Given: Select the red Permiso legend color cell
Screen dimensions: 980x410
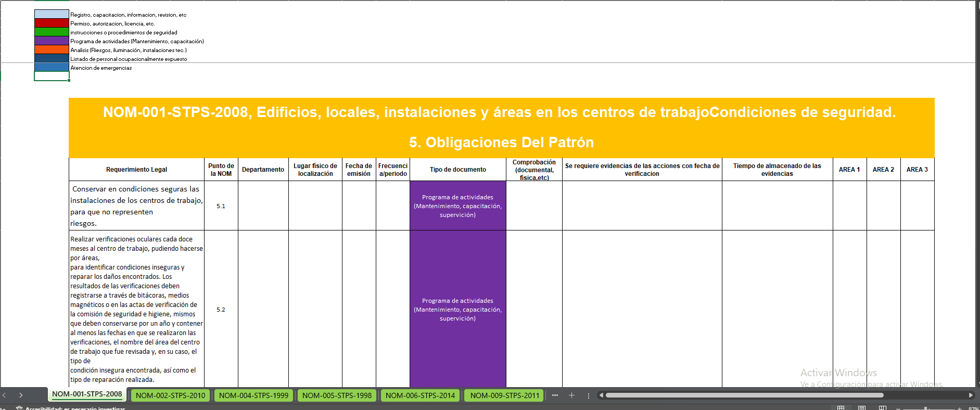Looking at the screenshot, I should coord(52,23).
